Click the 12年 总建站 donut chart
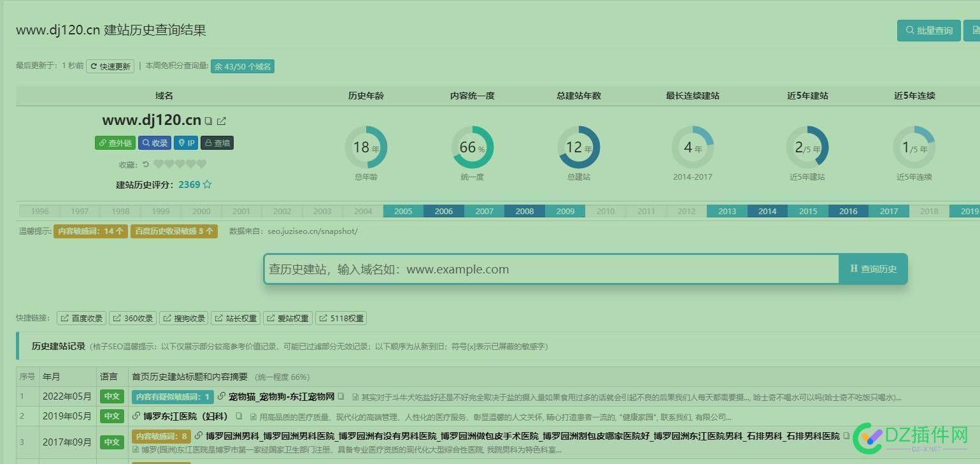Image resolution: width=980 pixels, height=464 pixels. click(x=579, y=147)
